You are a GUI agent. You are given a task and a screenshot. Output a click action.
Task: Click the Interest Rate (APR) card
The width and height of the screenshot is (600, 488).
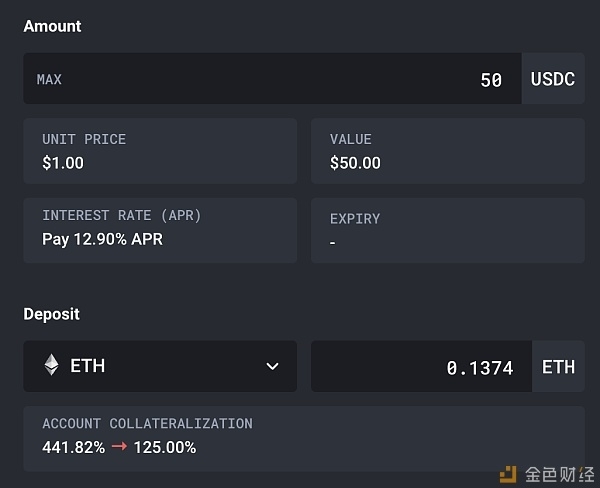point(160,230)
